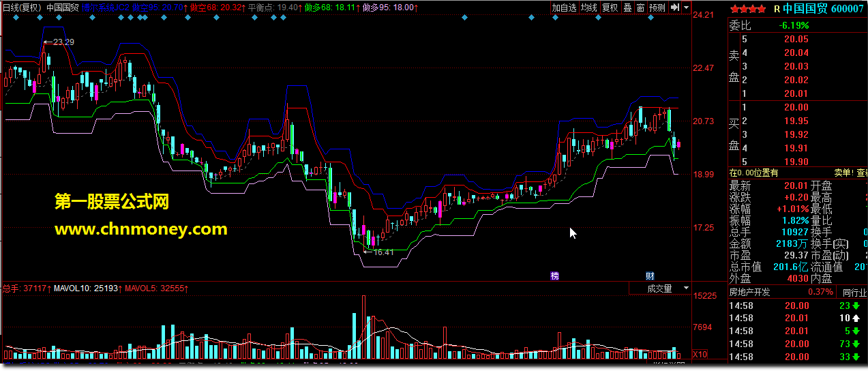Click green down arrow beside volume 33
Viewport: 868px width, 371px height.
(x=854, y=357)
